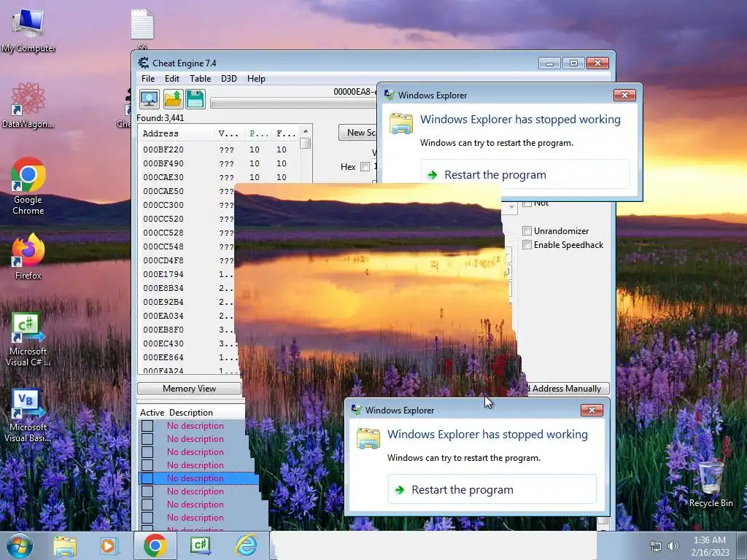Enable the Unrandomizer checkbox
747x560 pixels.
[527, 231]
